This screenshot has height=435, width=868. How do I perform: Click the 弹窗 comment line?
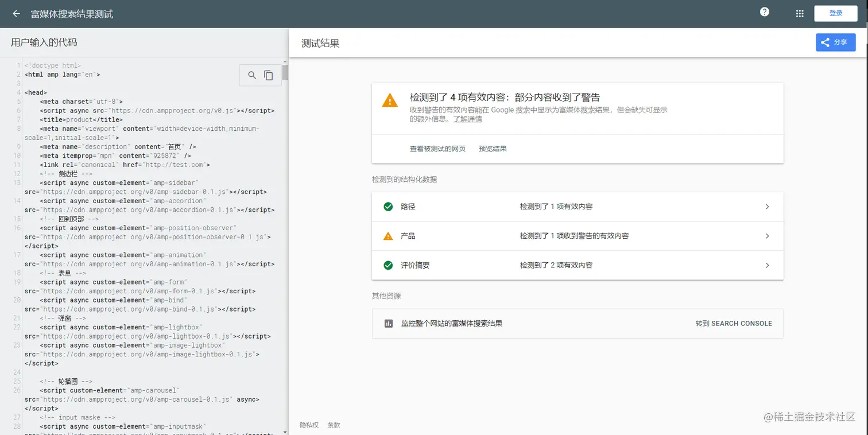63,318
